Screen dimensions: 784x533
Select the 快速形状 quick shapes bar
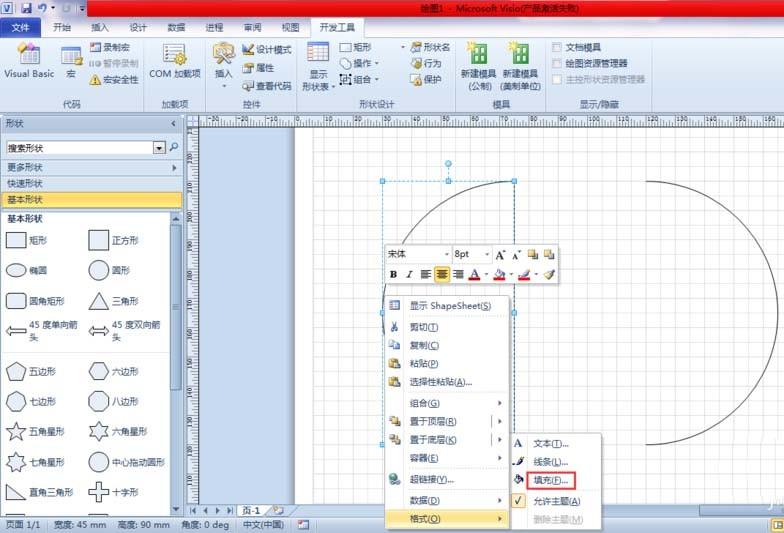pos(92,184)
